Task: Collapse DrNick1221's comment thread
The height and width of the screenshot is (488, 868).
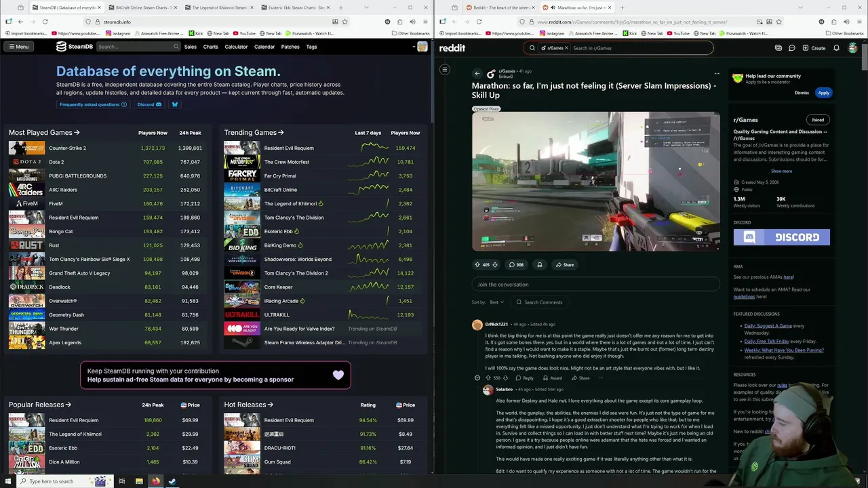Action: click(477, 378)
